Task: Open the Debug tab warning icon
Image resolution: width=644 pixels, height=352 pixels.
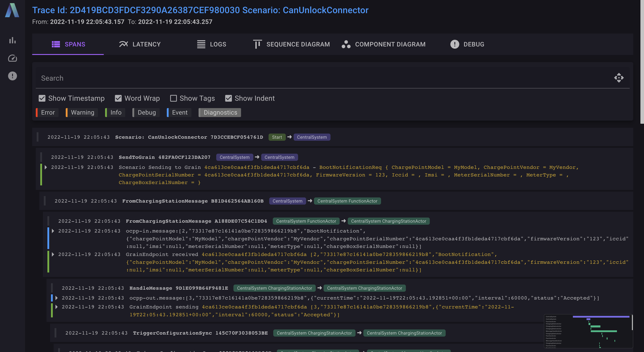Action: (x=455, y=44)
